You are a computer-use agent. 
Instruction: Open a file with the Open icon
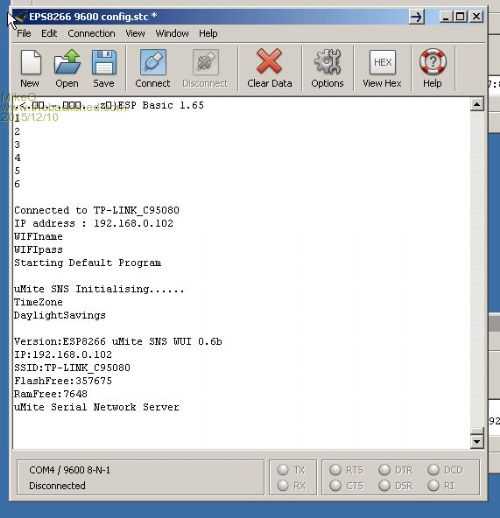coord(67,62)
